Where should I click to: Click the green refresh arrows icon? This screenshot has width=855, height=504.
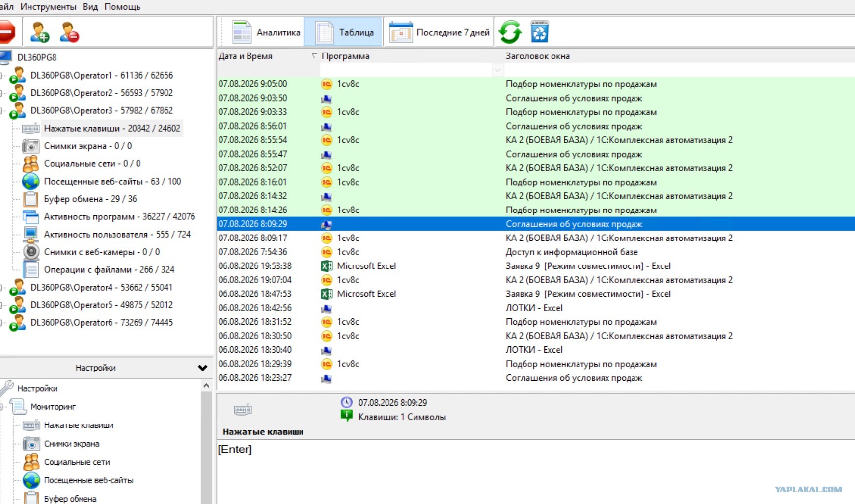[x=510, y=32]
